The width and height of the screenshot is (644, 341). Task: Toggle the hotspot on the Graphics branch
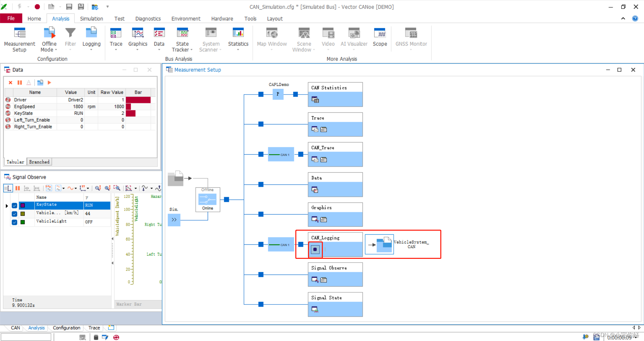261,214
